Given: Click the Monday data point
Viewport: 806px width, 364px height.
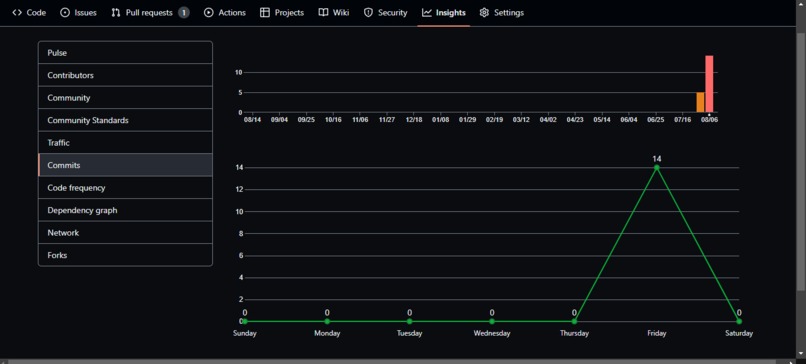Looking at the screenshot, I should pyautogui.click(x=327, y=321).
